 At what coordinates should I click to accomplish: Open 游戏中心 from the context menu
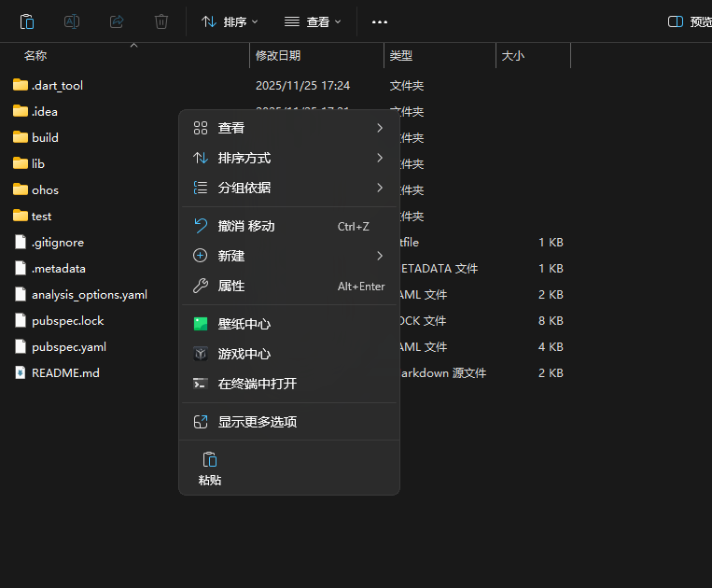pyautogui.click(x=289, y=354)
